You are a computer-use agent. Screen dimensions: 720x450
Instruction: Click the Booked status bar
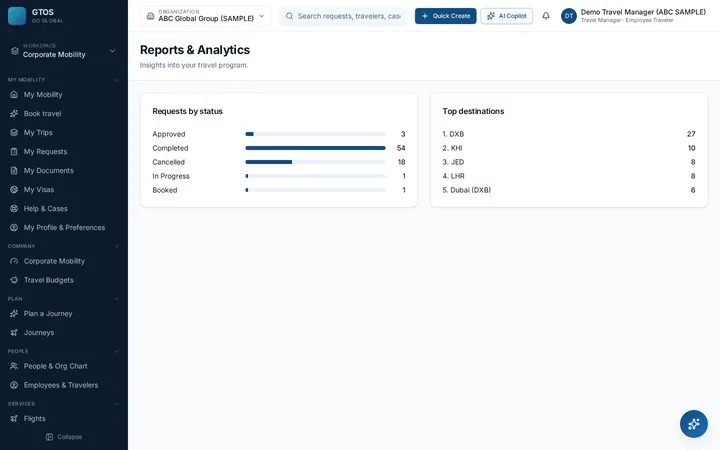pos(315,190)
